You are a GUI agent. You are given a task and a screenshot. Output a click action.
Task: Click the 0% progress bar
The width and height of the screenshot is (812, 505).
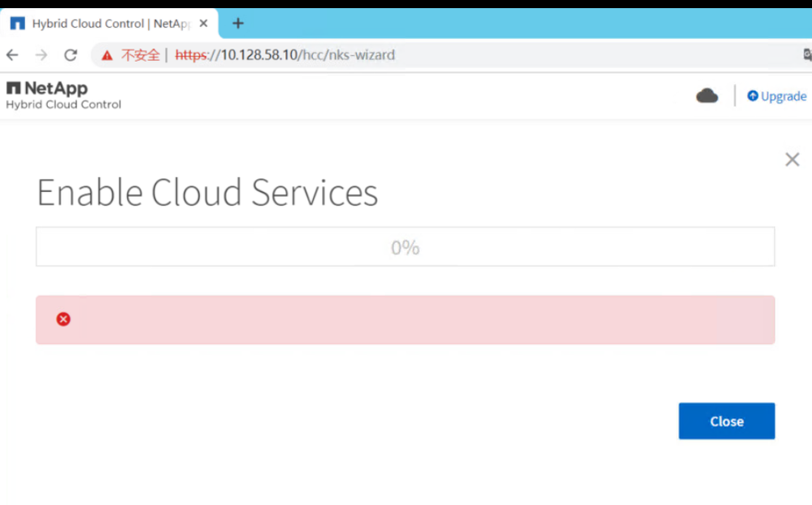[x=405, y=247]
